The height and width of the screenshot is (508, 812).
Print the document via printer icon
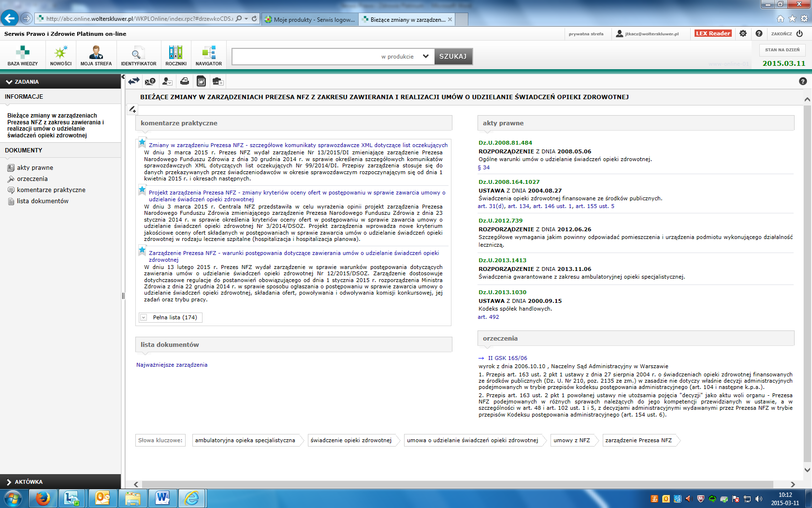point(185,81)
